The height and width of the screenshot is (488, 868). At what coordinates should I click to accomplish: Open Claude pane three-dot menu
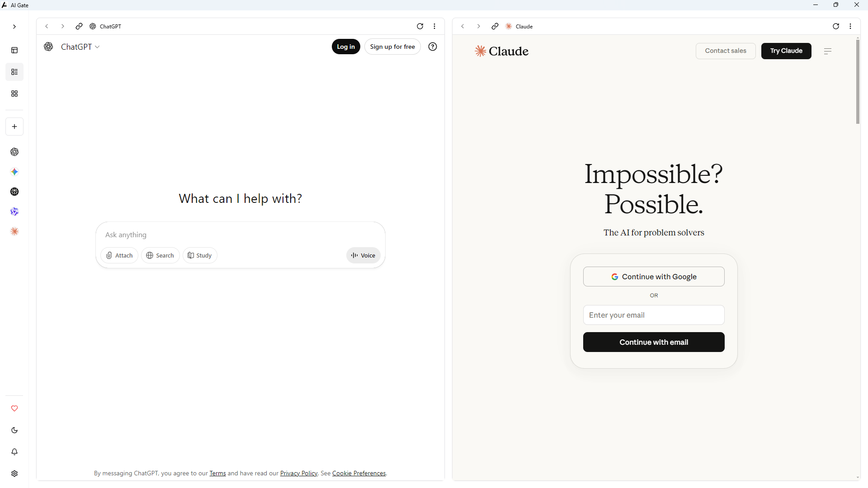click(850, 26)
